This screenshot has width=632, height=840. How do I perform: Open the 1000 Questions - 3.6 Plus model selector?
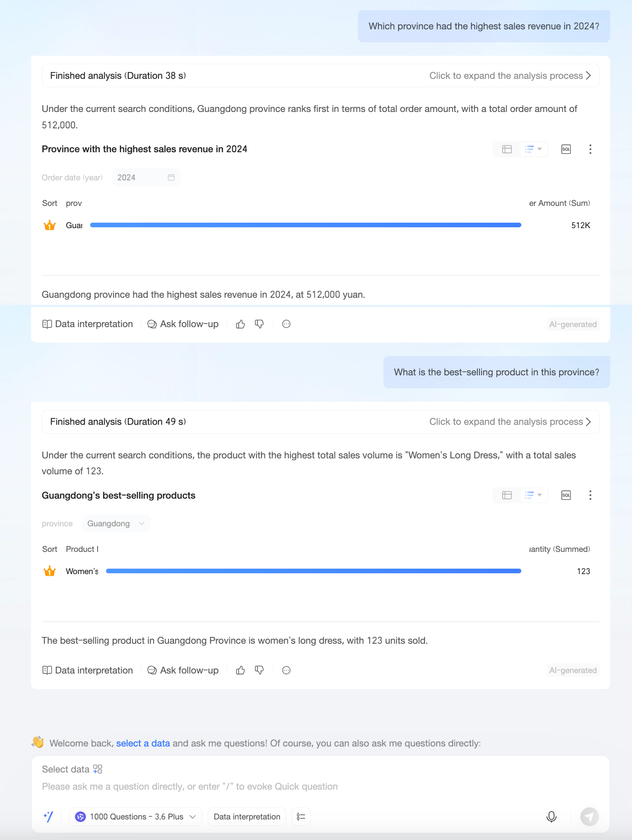(136, 817)
